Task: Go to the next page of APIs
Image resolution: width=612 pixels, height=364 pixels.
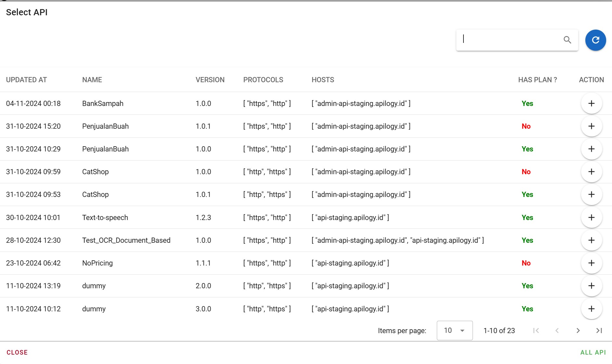Action: 578,331
